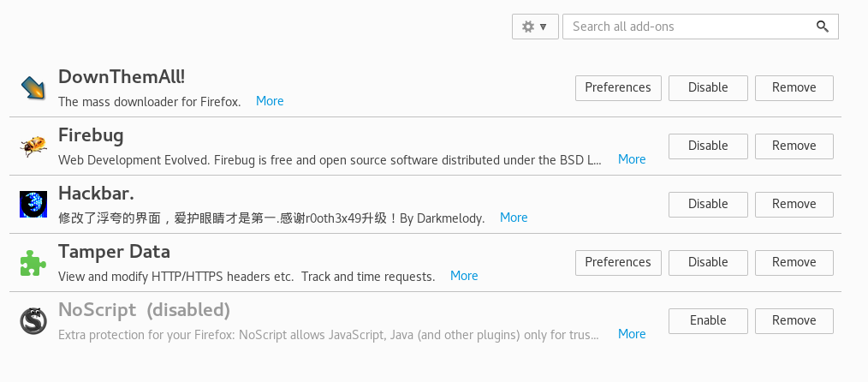The height and width of the screenshot is (382, 868).
Task: Remove the DownThemAll! add-on
Action: (x=794, y=88)
